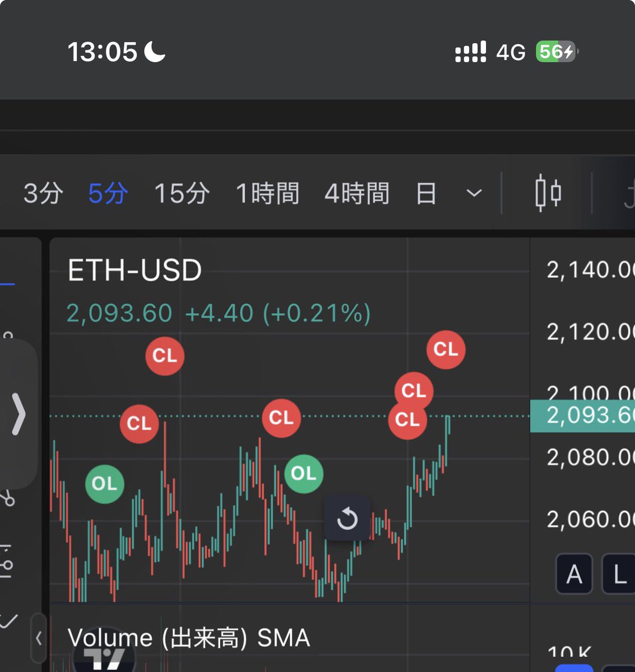This screenshot has width=635, height=672.
Task: Switch to the 1時間 timeframe
Action: (x=267, y=194)
